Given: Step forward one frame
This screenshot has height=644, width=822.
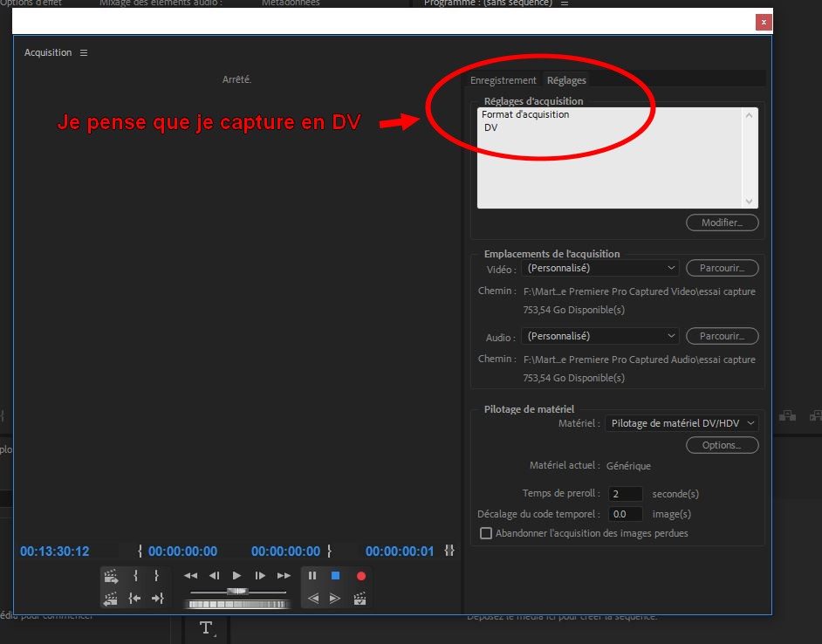Looking at the screenshot, I should click(260, 576).
